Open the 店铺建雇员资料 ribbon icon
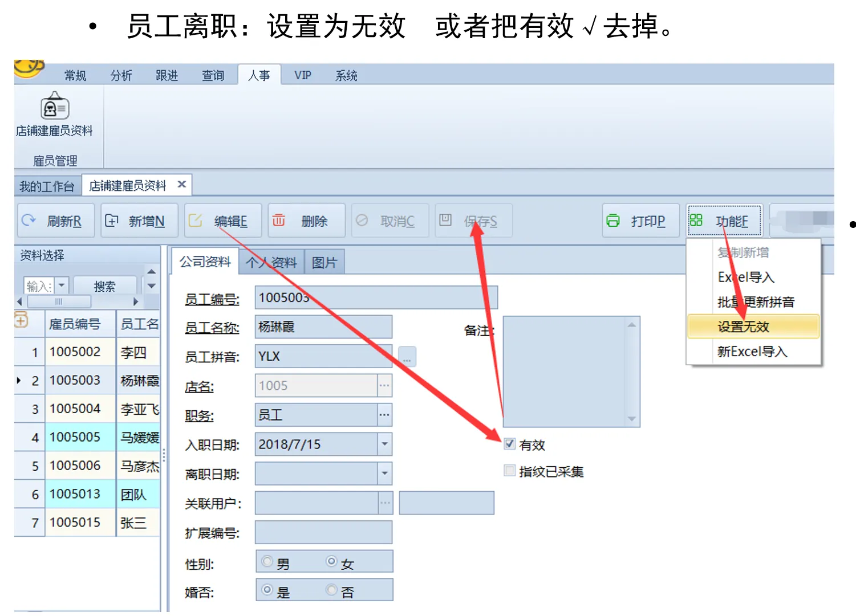Viewport: 856px width, 616px height. pyautogui.click(x=54, y=107)
